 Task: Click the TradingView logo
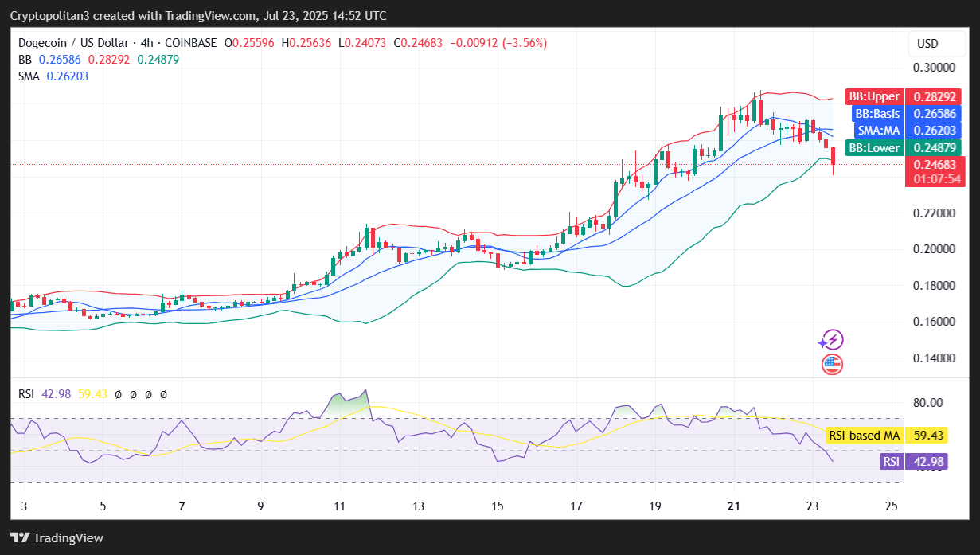pyautogui.click(x=57, y=537)
